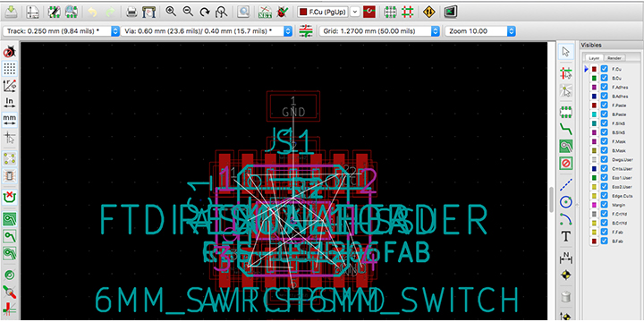Enable footprint mode icon in top toolbar
This screenshot has height=322, width=644.
[x=390, y=12]
